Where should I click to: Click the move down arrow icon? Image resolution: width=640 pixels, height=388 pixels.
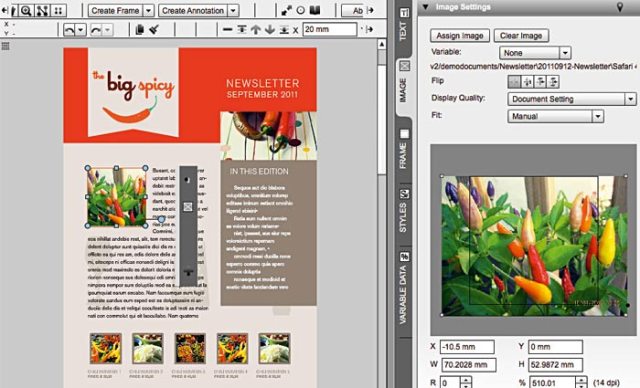tap(270, 29)
